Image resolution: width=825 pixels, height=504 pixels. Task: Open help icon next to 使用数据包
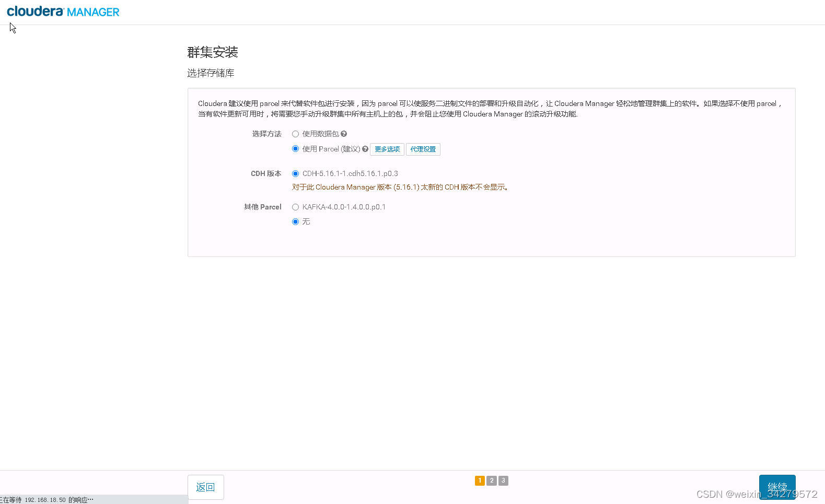click(344, 134)
